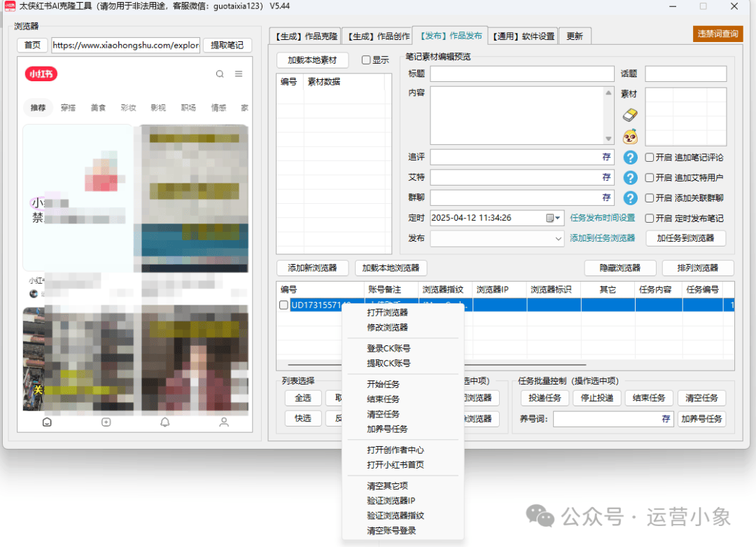Open the calendar icon in 定时 field
The height and width of the screenshot is (547, 756).
pyautogui.click(x=549, y=218)
